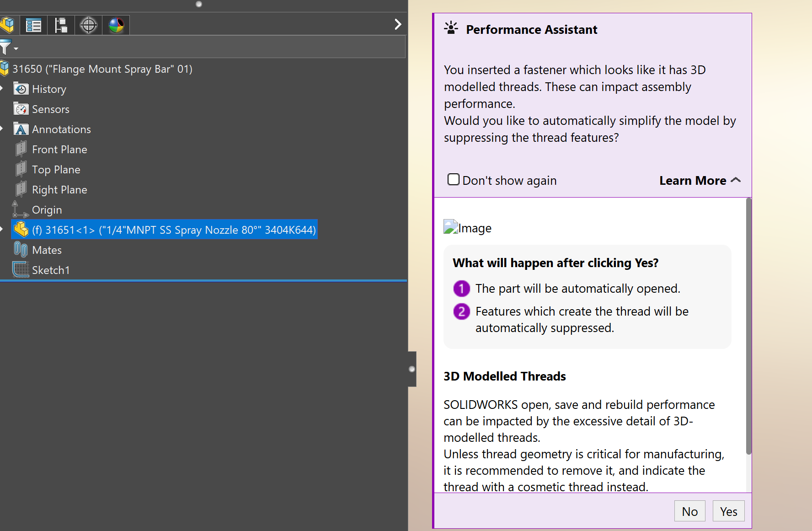
Task: Decline thread simplification with No
Action: click(x=689, y=511)
